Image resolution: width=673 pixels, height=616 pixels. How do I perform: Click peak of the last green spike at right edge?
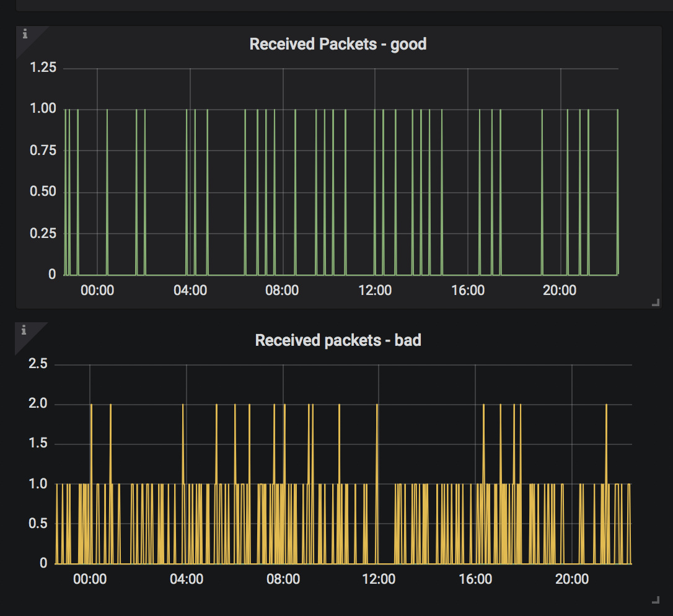coord(618,110)
